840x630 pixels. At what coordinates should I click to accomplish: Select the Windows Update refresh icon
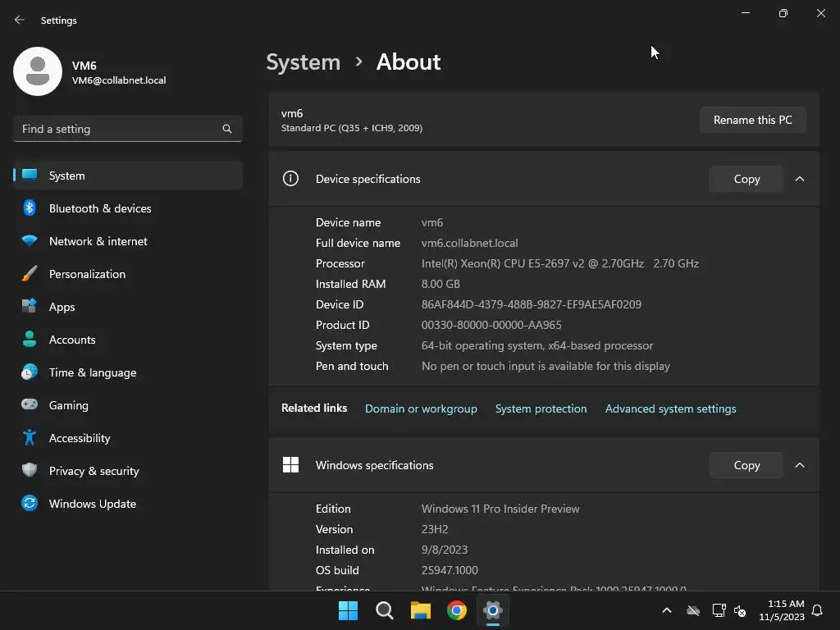pyautogui.click(x=30, y=503)
